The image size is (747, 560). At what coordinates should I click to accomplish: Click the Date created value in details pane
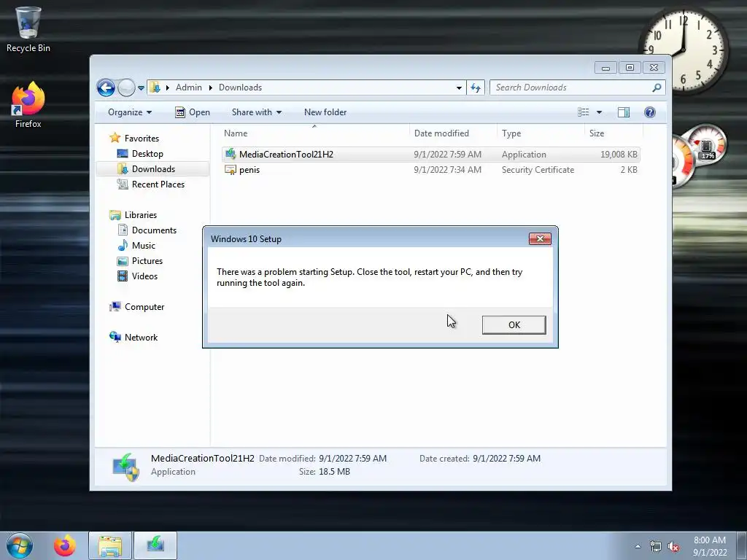[x=506, y=459]
